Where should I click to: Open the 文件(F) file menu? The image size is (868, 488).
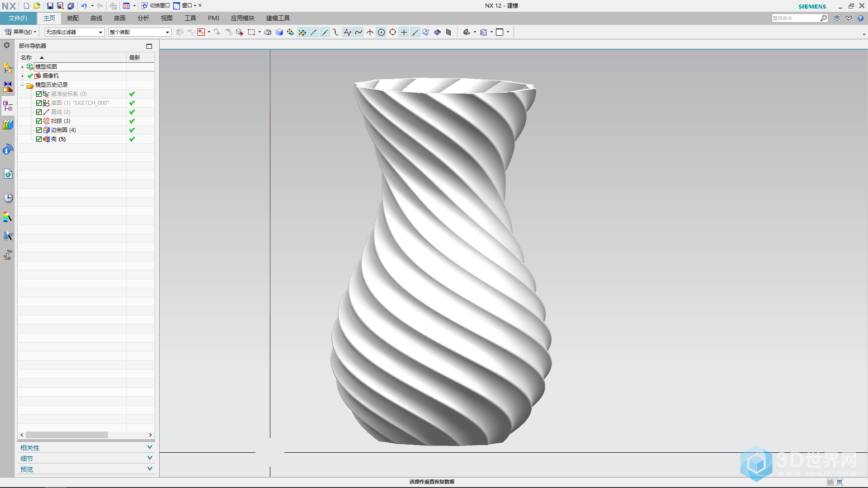click(18, 18)
